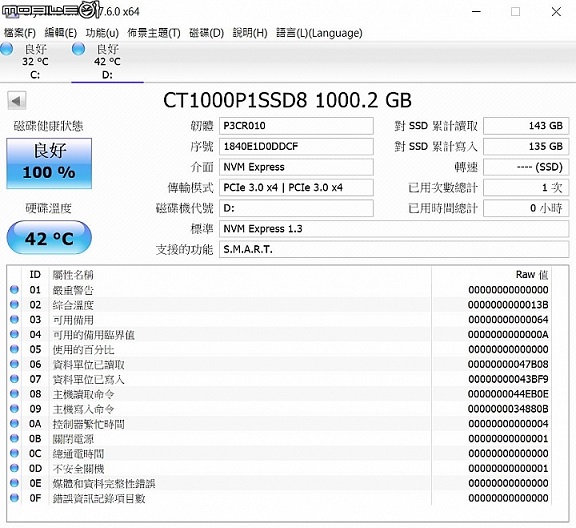The image size is (576, 528).
Task: Select the 控制器繁忙時間 attribute name
Action: click(88, 424)
